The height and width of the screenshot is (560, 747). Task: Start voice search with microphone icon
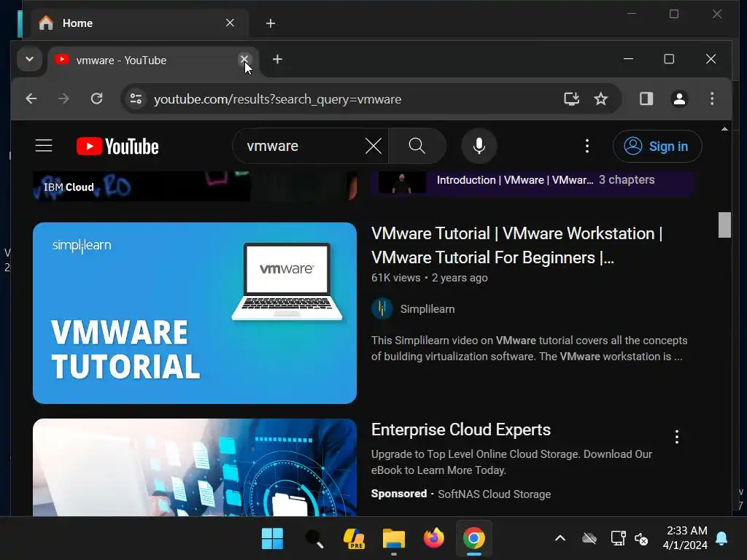479,146
